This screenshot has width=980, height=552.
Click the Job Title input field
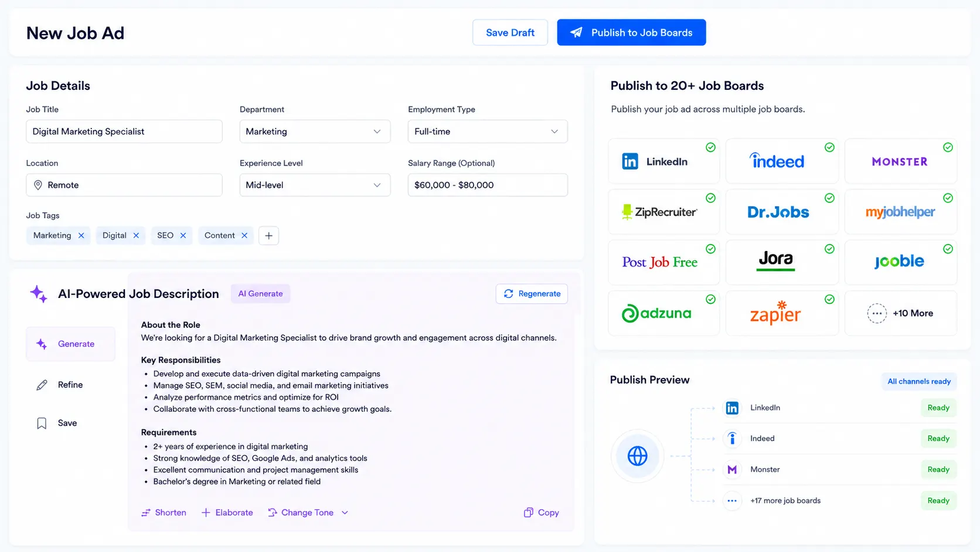click(x=124, y=131)
